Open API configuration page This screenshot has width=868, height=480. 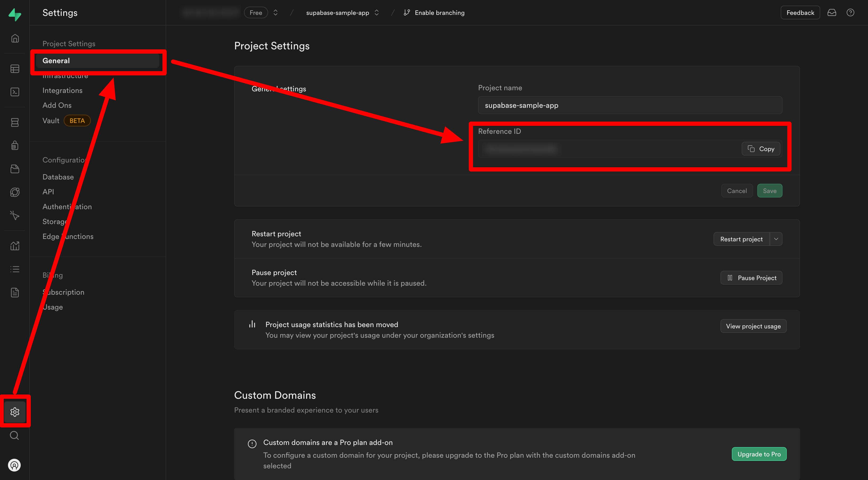pyautogui.click(x=48, y=192)
